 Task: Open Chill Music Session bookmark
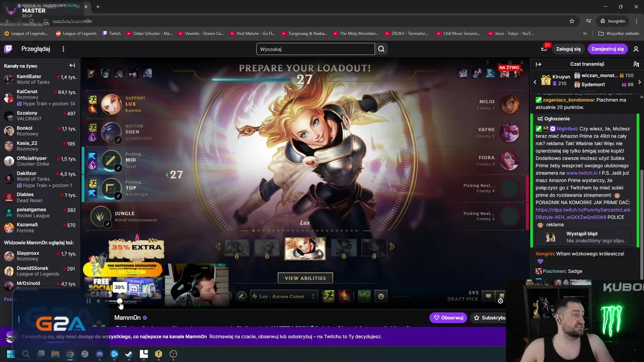click(458, 34)
